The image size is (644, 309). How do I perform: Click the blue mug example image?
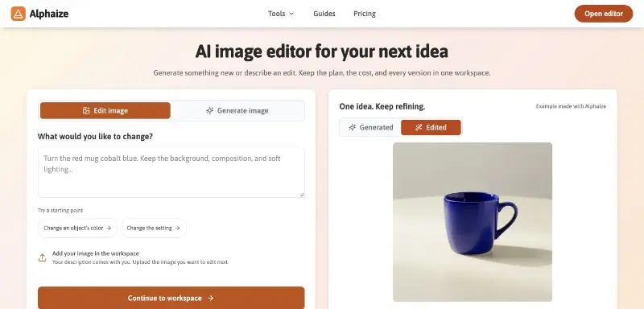(x=473, y=222)
